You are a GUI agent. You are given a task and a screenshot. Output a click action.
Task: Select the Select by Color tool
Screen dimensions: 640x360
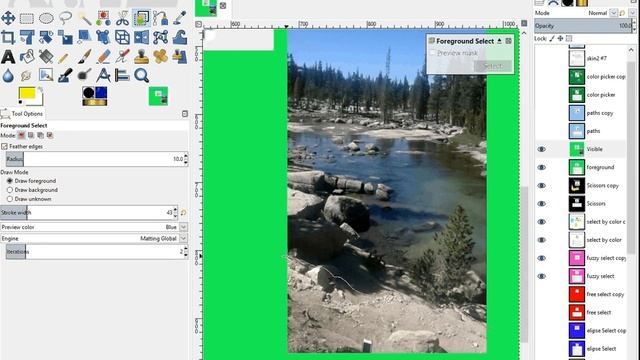pyautogui.click(x=103, y=18)
